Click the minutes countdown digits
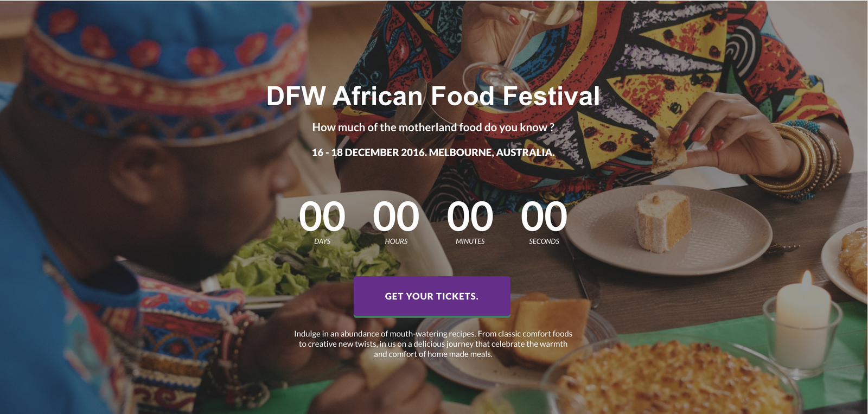The image size is (868, 414). 470,216
